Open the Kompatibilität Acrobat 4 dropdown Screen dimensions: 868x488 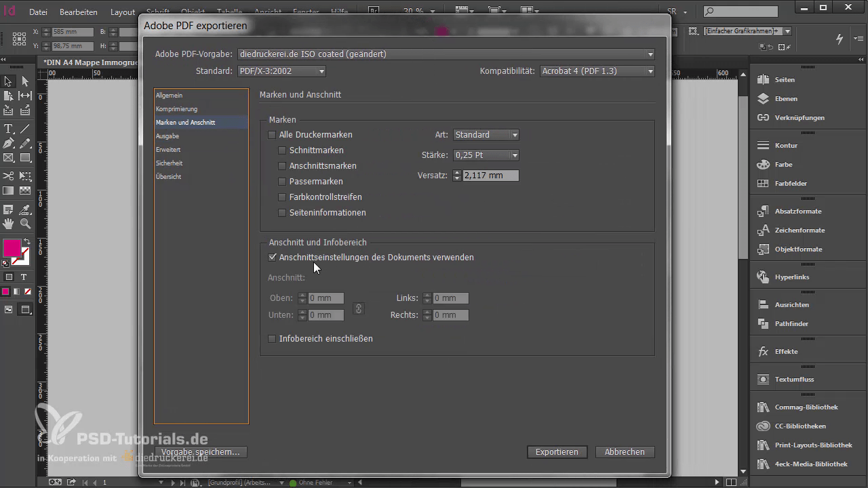click(x=597, y=71)
